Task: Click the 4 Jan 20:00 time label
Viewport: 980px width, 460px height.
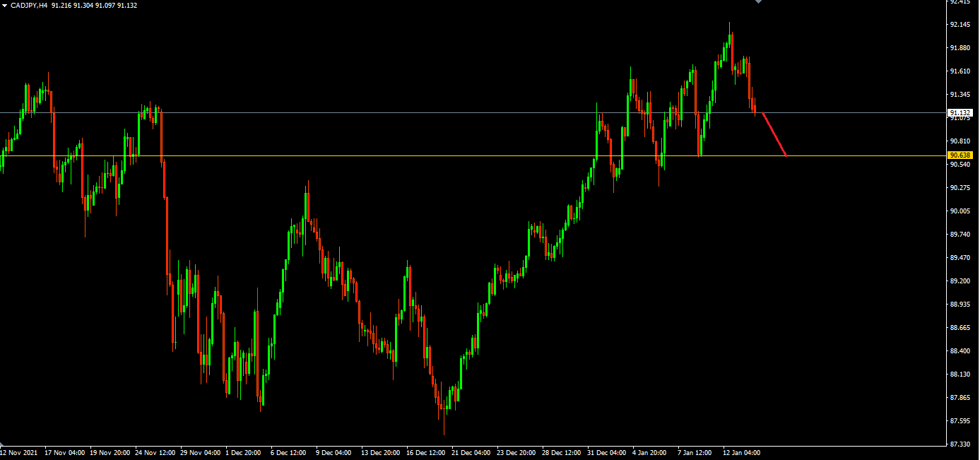Action: pos(650,452)
